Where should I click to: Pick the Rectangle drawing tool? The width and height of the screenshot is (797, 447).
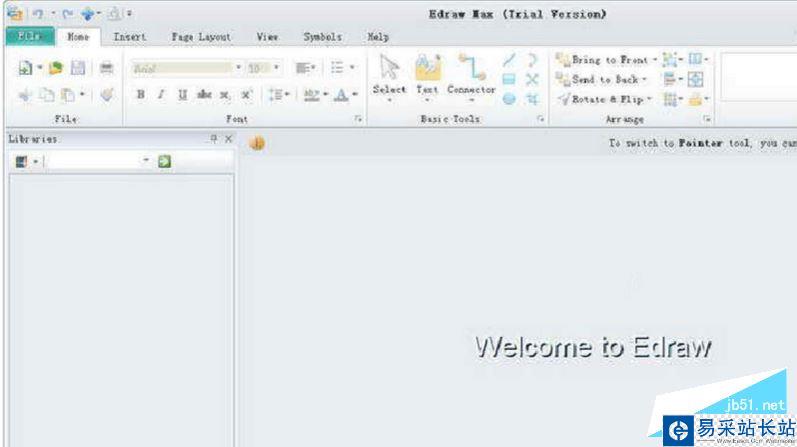pos(509,79)
